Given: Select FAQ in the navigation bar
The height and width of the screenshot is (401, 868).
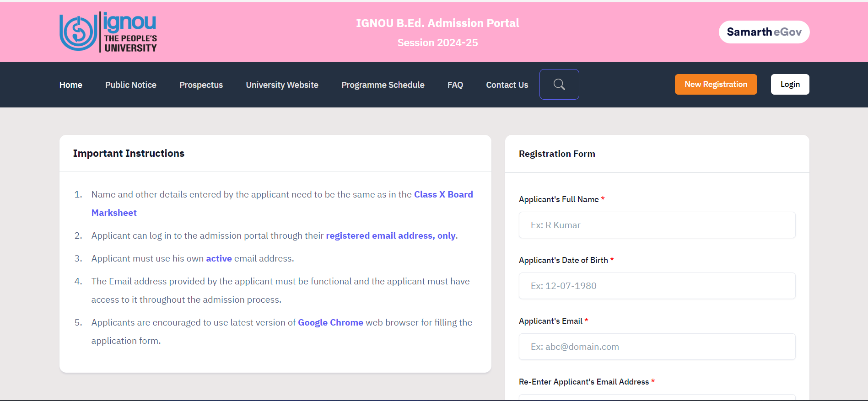Looking at the screenshot, I should tap(455, 85).
